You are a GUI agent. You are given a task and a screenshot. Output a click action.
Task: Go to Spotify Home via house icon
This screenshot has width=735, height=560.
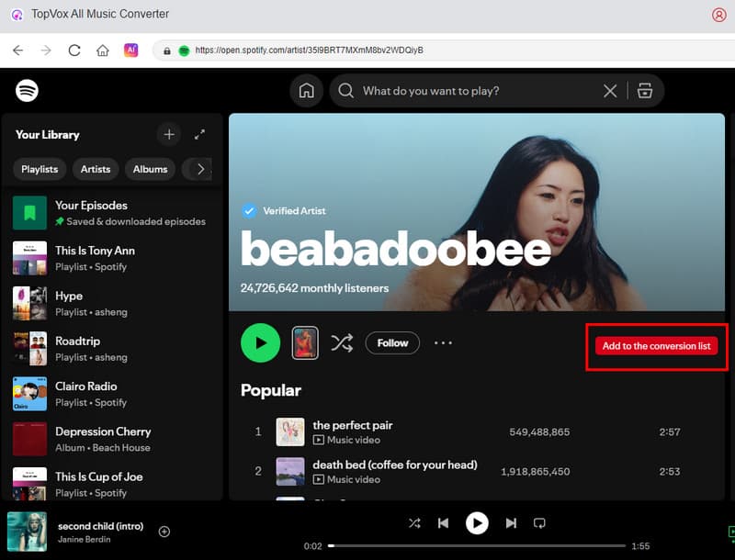[x=307, y=91]
